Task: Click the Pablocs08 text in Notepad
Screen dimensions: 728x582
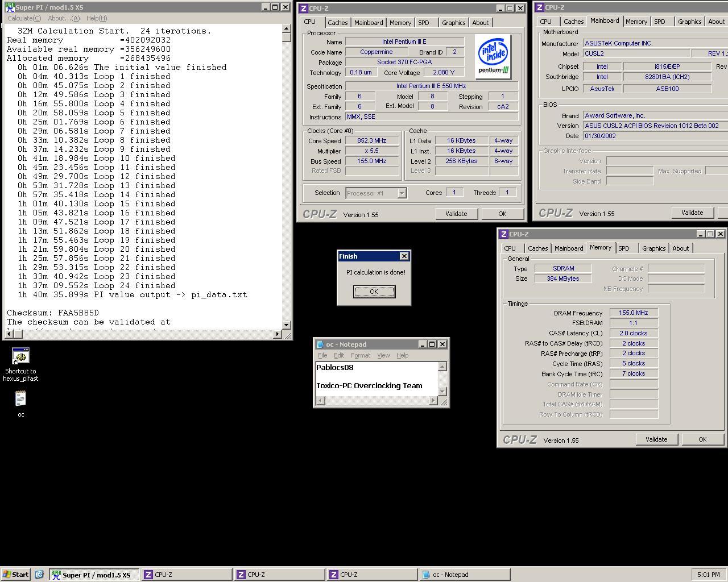Action: 335,367
